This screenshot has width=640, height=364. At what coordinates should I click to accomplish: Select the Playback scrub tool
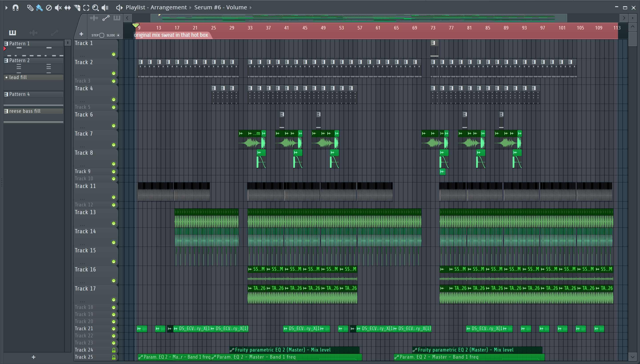click(x=105, y=8)
